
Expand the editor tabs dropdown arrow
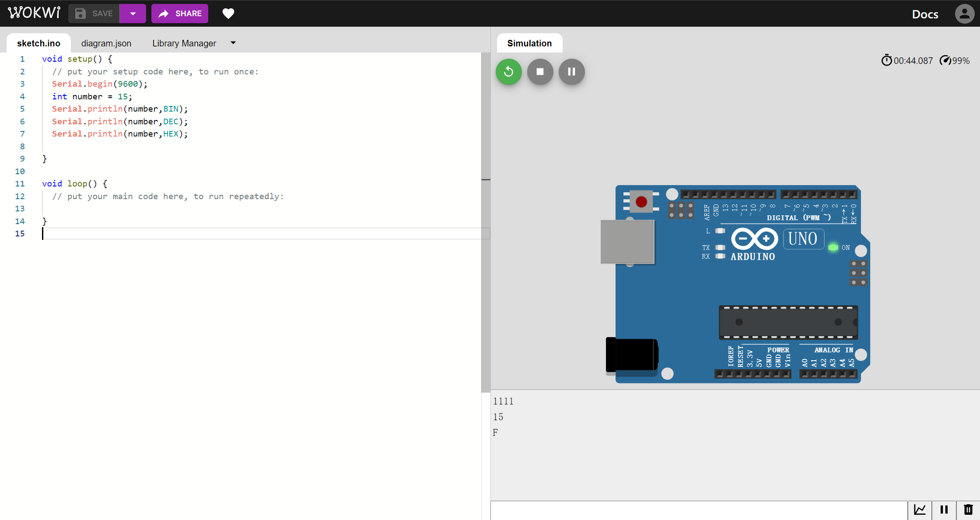coord(233,43)
